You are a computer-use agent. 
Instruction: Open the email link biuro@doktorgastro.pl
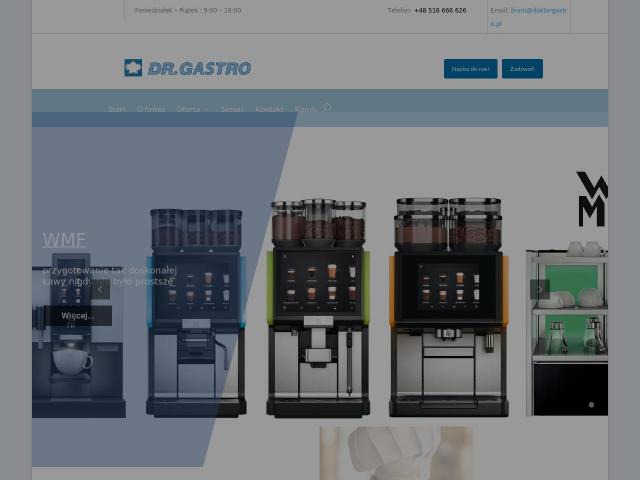click(529, 17)
